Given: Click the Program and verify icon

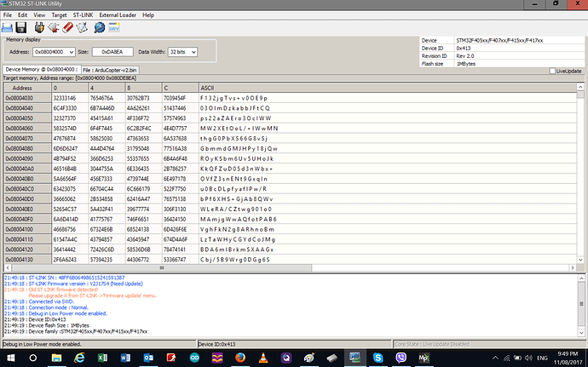Looking at the screenshot, I should (82, 28).
